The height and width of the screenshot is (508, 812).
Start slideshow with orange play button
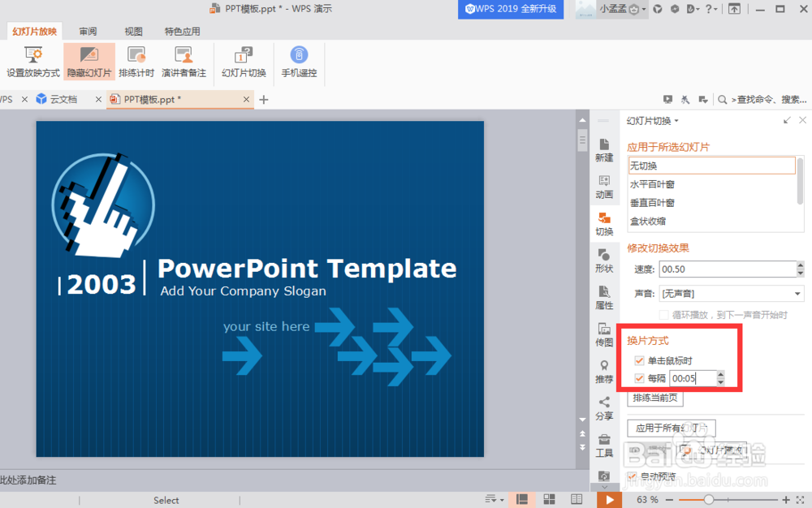[610, 500]
